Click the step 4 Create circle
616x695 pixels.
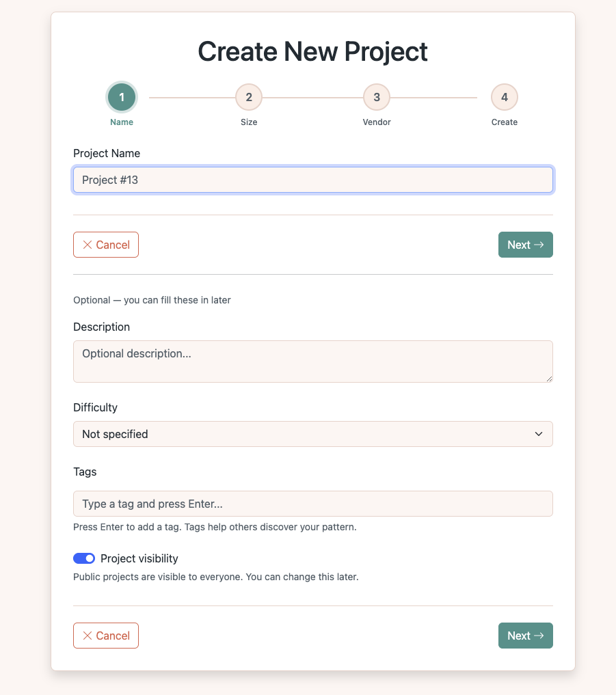[504, 96]
